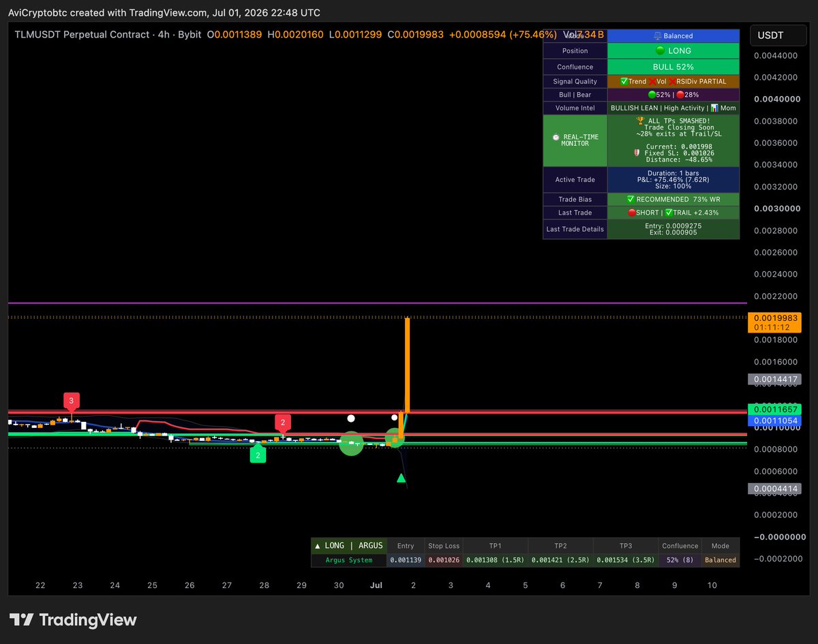
Task: Click the green up-triangle long entry marker
Action: click(x=402, y=478)
